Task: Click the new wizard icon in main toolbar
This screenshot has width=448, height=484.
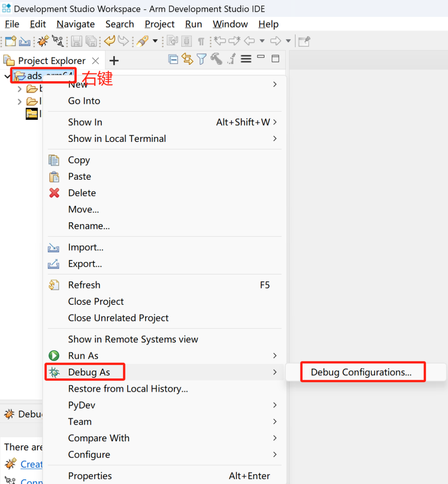Action: point(10,41)
